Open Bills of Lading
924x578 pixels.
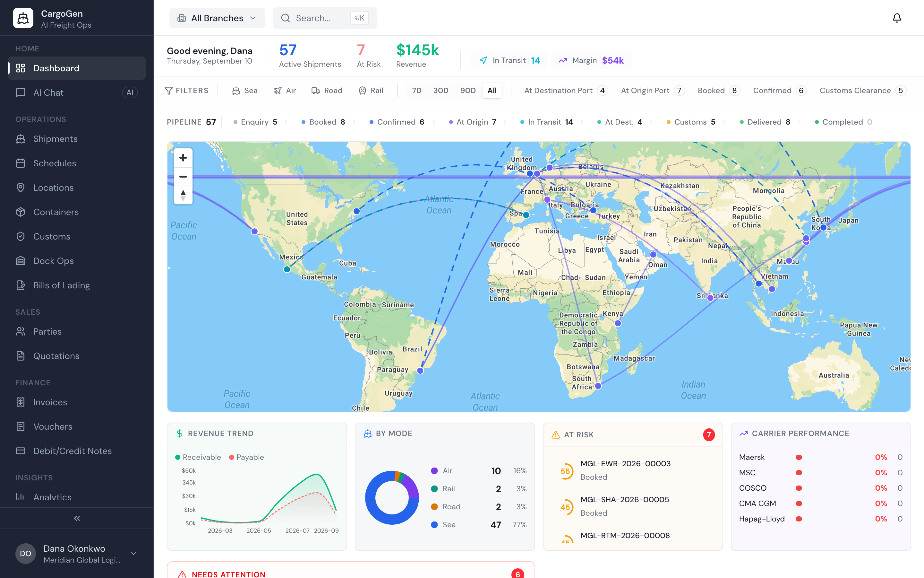[77, 285]
